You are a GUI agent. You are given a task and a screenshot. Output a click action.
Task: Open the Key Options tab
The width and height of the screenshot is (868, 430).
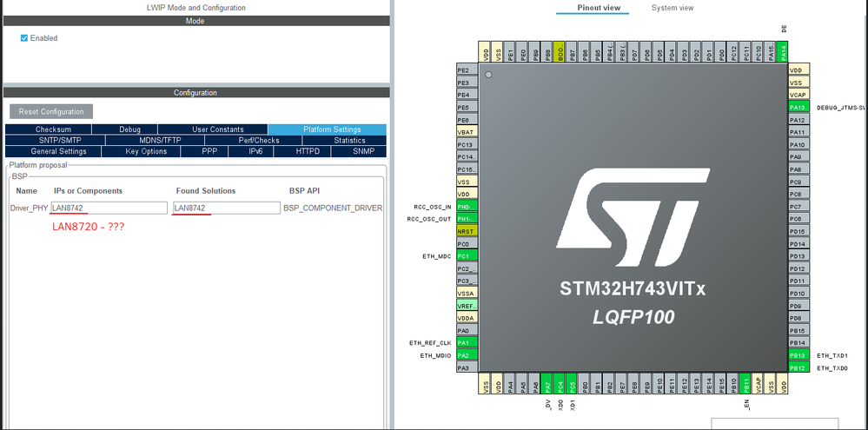pyautogui.click(x=142, y=151)
